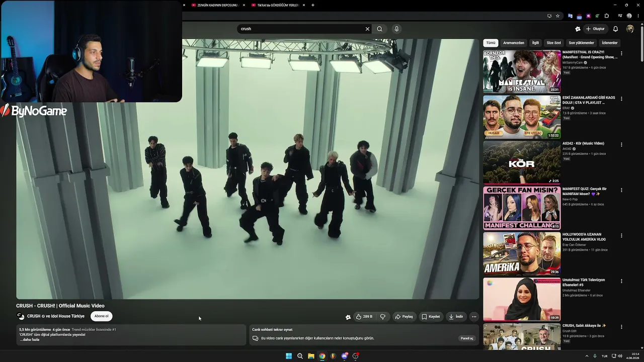
Task: Expand the description with '...daha fazla'
Action: click(30, 340)
